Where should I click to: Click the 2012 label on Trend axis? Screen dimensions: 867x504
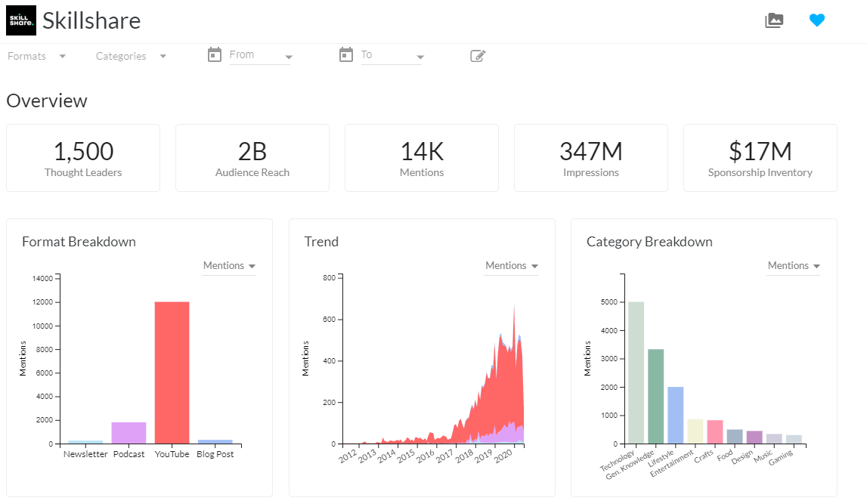click(348, 456)
